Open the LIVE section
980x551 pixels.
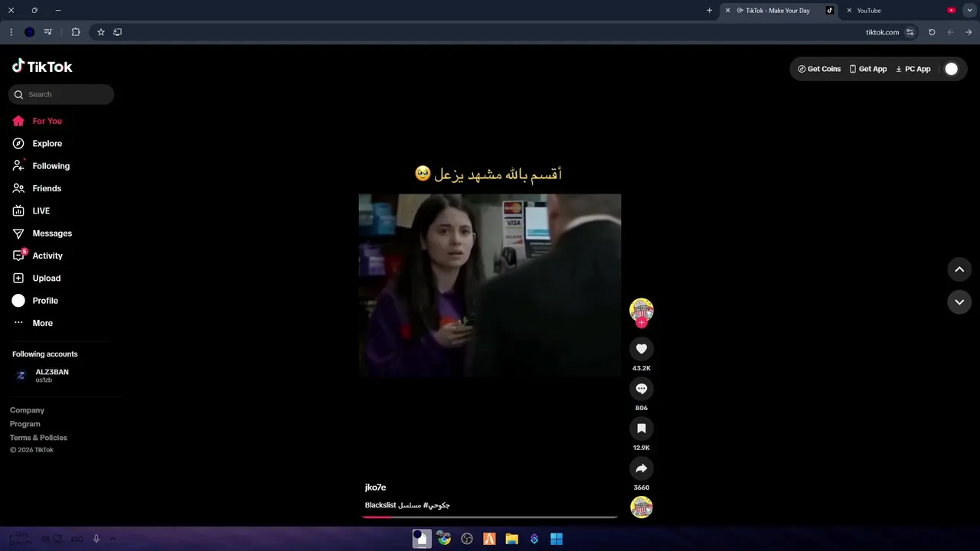[31, 210]
